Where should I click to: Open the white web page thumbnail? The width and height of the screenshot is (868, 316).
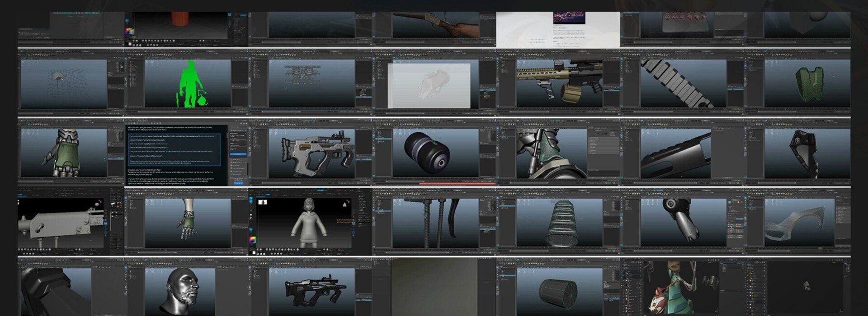558,29
